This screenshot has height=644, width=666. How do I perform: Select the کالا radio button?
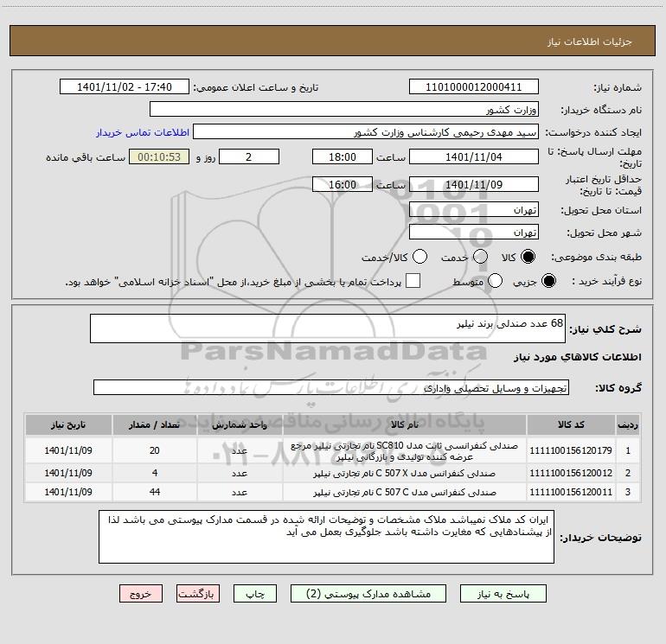[528, 257]
